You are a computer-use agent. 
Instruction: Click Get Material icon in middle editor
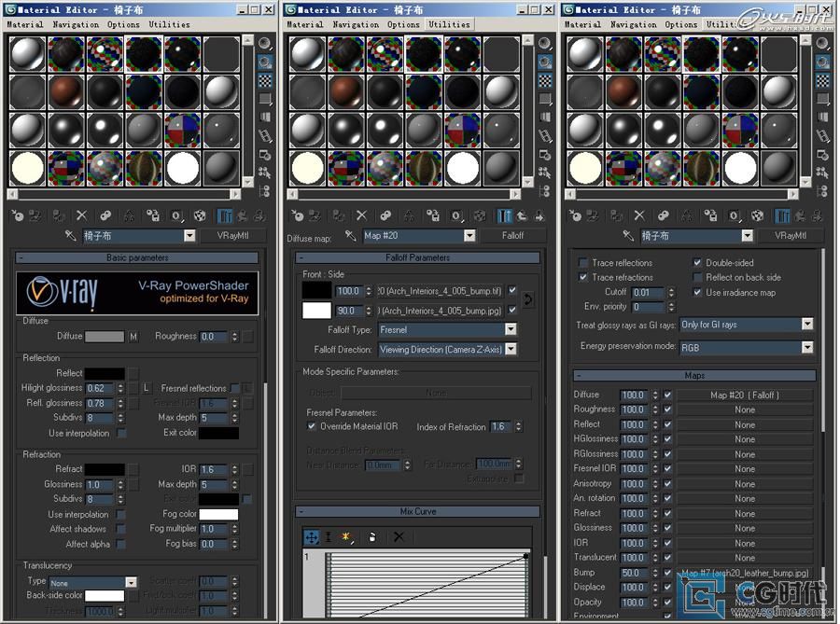[298, 215]
